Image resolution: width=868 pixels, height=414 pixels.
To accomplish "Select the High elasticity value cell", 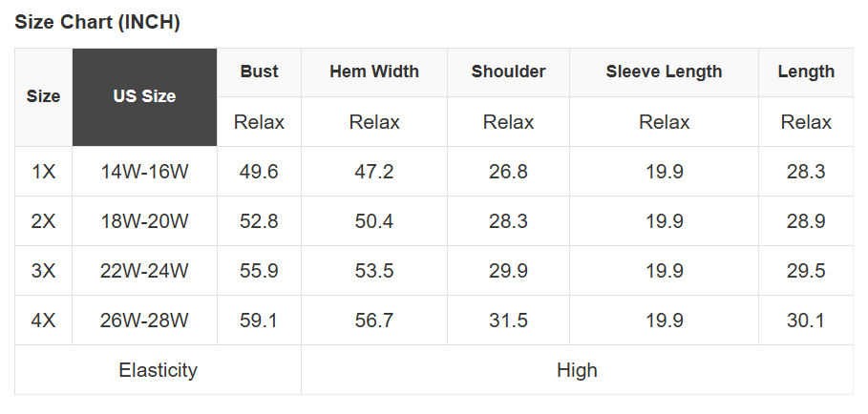I will (x=577, y=370).
